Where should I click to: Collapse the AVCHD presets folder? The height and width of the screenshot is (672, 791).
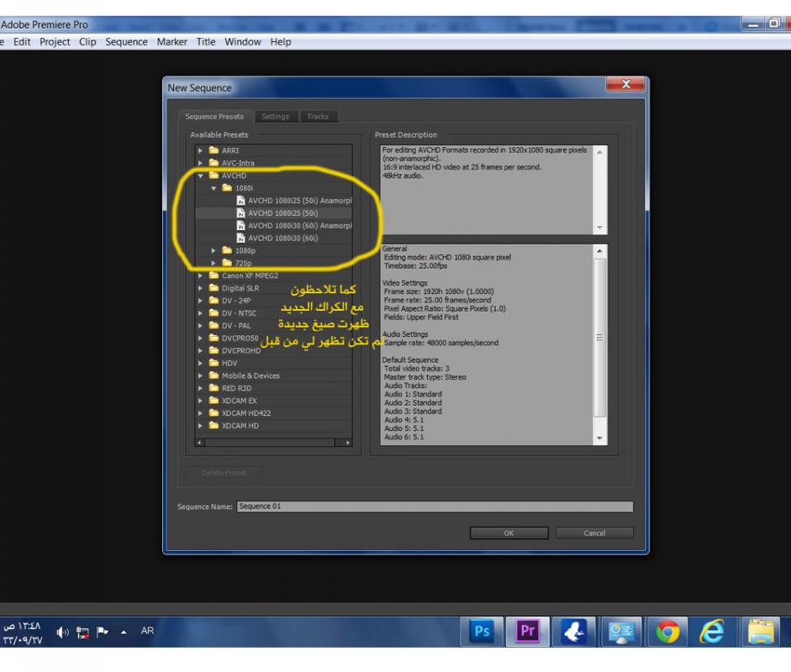pos(200,176)
